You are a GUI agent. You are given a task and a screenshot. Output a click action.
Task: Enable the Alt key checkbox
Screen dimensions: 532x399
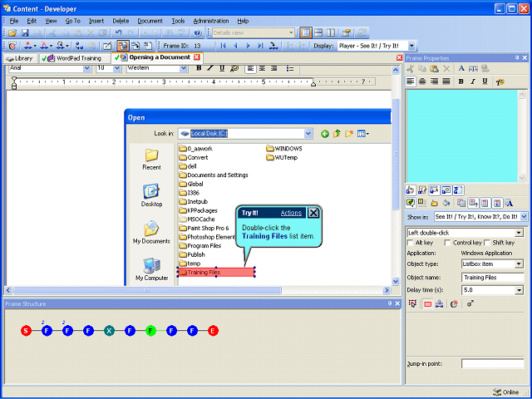coord(410,243)
